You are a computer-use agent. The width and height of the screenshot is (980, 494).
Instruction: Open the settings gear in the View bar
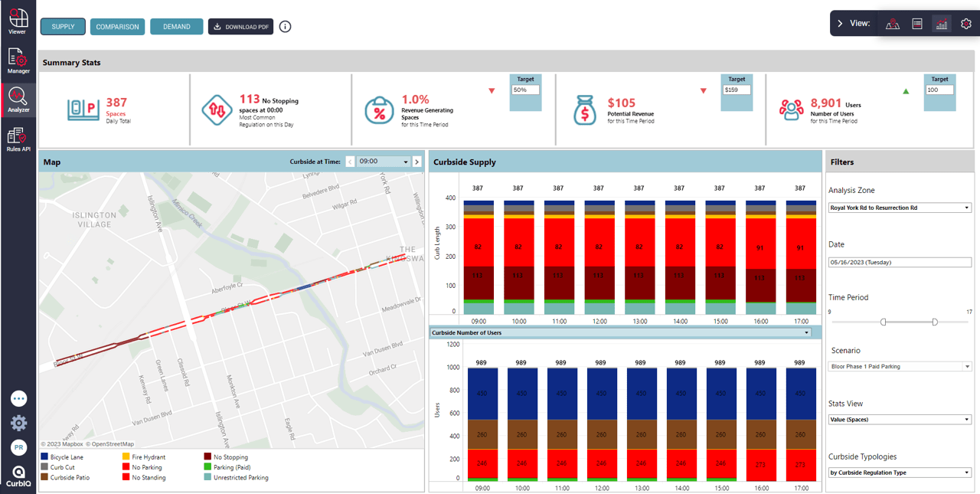(965, 24)
